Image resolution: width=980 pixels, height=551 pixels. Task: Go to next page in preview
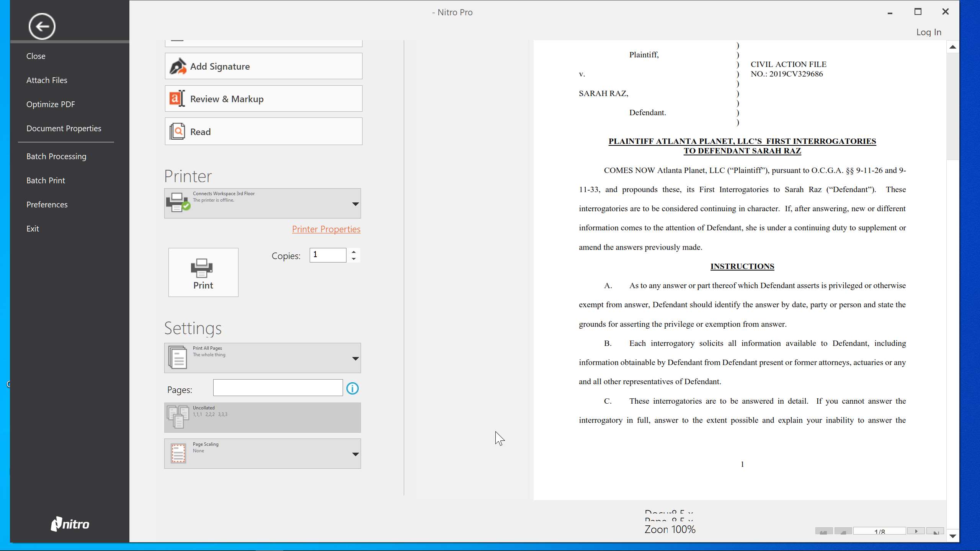916,531
